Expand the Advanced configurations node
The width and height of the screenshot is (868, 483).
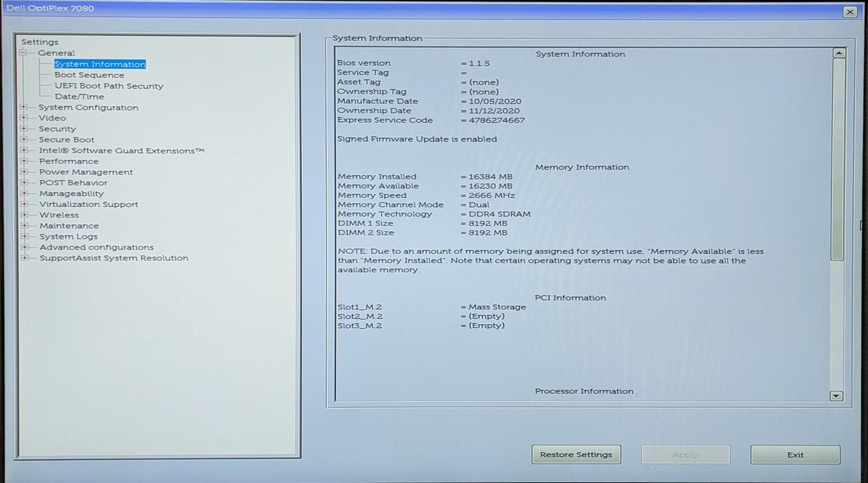pos(24,247)
